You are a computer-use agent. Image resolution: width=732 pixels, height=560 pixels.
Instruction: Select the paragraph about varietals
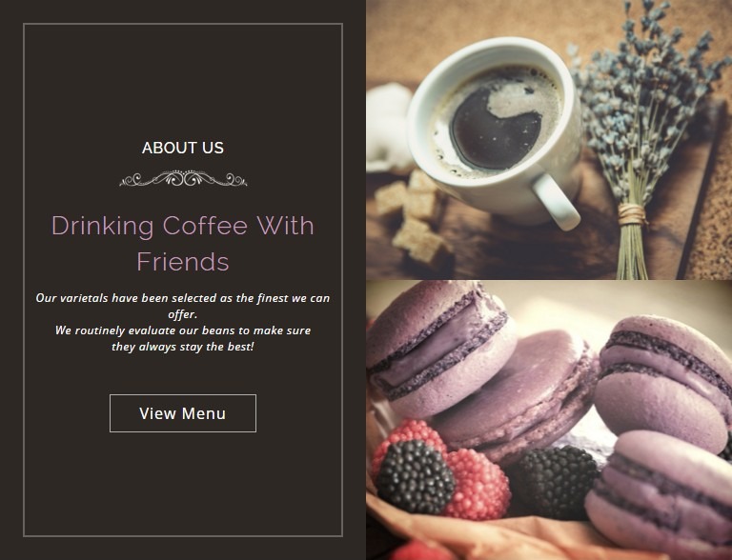click(x=183, y=322)
